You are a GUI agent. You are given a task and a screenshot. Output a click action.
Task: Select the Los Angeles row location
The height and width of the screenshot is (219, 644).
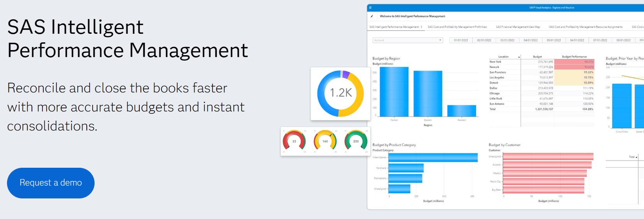coord(497,78)
